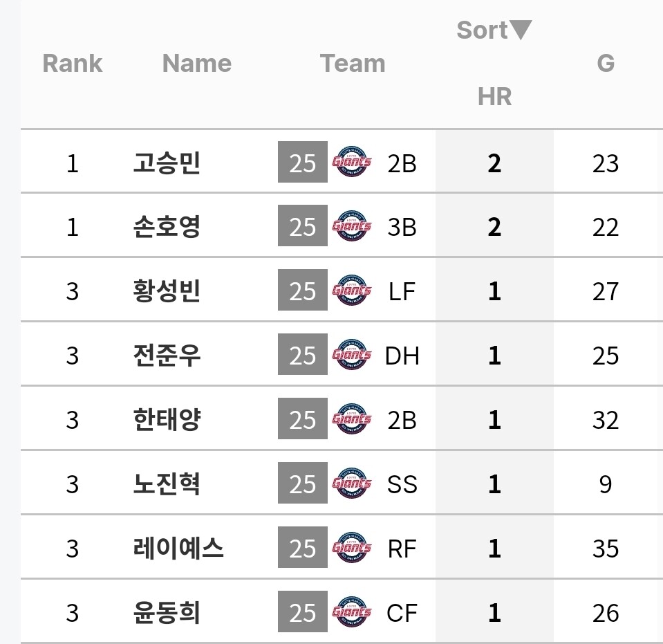This screenshot has width=663, height=644.
Task: Click the Giants logo next to 한태양
Action: pos(352,420)
